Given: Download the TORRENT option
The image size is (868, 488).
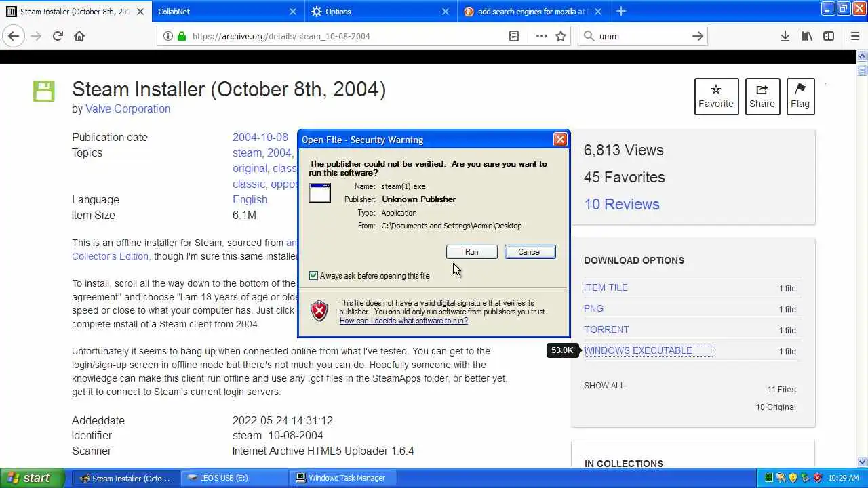Looking at the screenshot, I should click(606, 329).
